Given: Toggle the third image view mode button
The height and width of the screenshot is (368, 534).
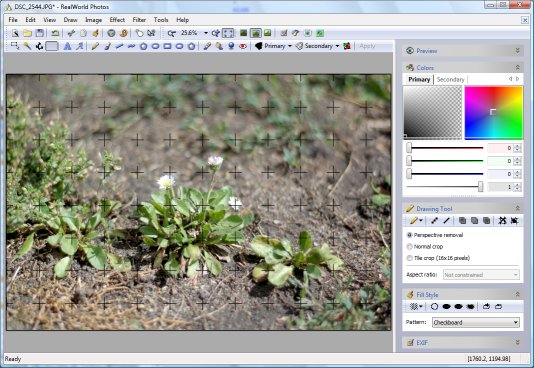Looking at the screenshot, I should pyautogui.click(x=268, y=33).
